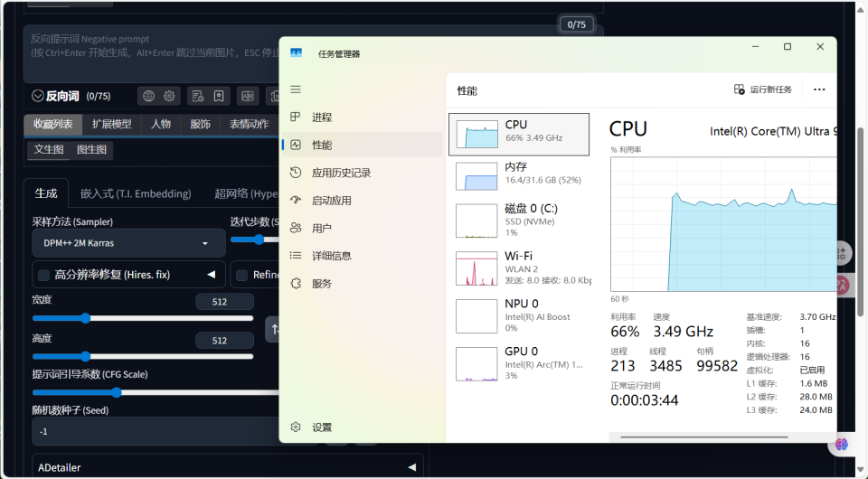Click the 高度 slider
Viewport: 868px width, 479px height.
coord(143,356)
